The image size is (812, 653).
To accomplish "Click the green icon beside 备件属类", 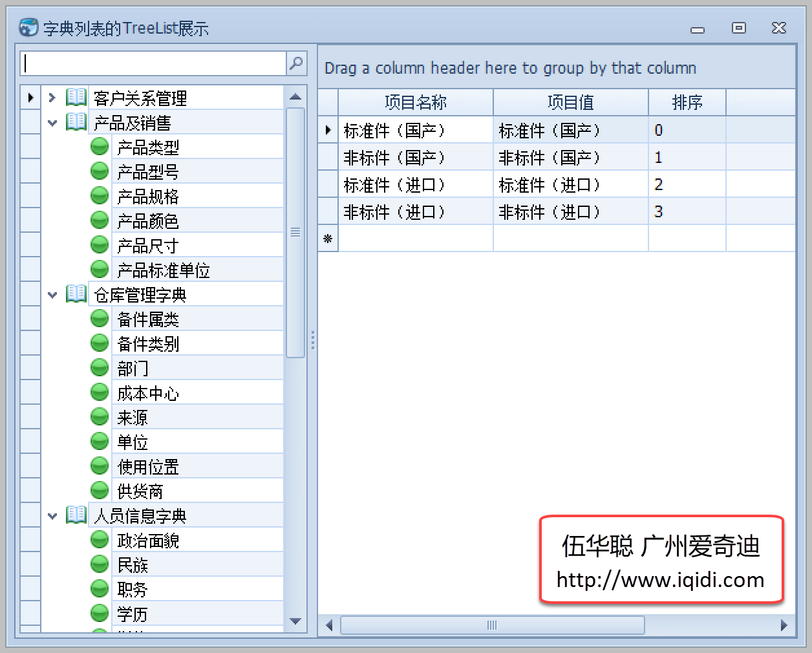I will (x=100, y=319).
